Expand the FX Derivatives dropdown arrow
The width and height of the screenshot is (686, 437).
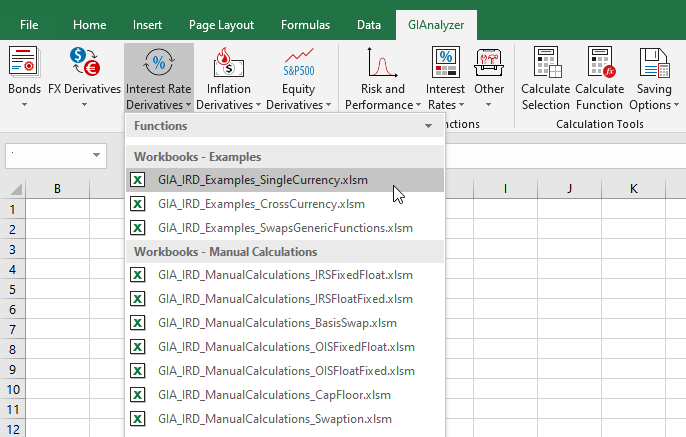tap(84, 105)
